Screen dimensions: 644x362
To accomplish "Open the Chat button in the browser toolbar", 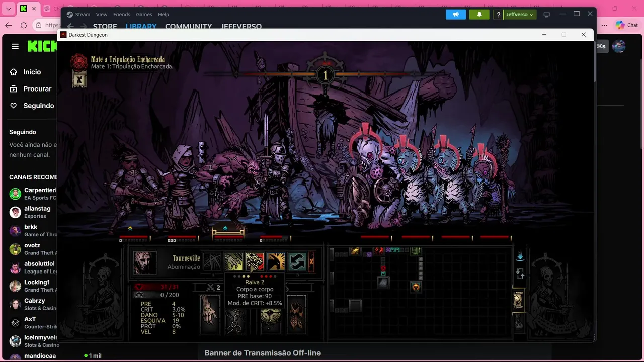I will pyautogui.click(x=627, y=25).
